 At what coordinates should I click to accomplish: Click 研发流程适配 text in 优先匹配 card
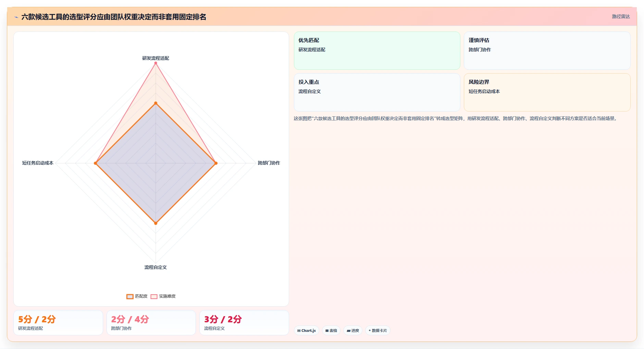pos(312,50)
